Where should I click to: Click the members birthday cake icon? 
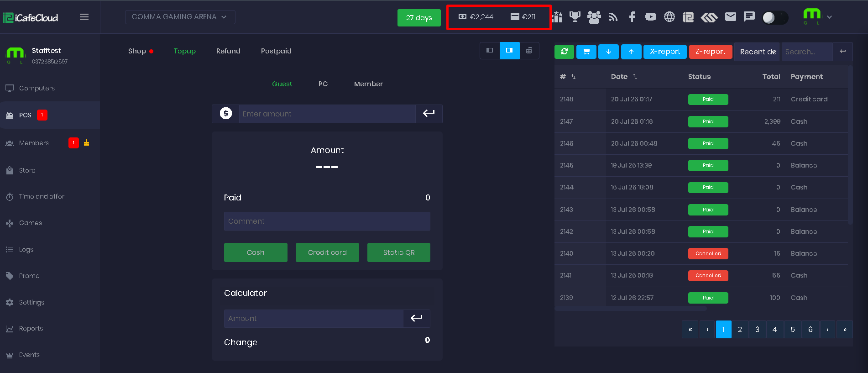pyautogui.click(x=86, y=143)
